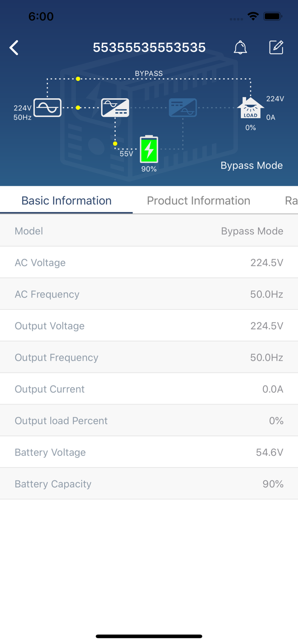The image size is (298, 644).
Task: Select the house LOAD icon
Action: click(x=250, y=108)
